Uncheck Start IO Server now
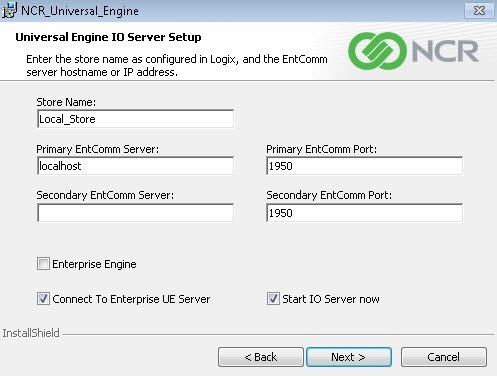Screen dimensions: 497x376 [x=273, y=299]
